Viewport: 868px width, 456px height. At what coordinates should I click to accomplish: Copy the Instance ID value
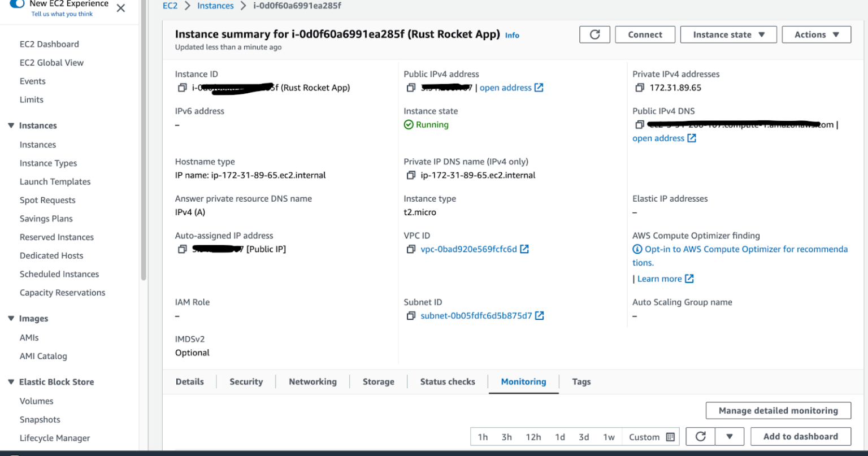pos(182,88)
